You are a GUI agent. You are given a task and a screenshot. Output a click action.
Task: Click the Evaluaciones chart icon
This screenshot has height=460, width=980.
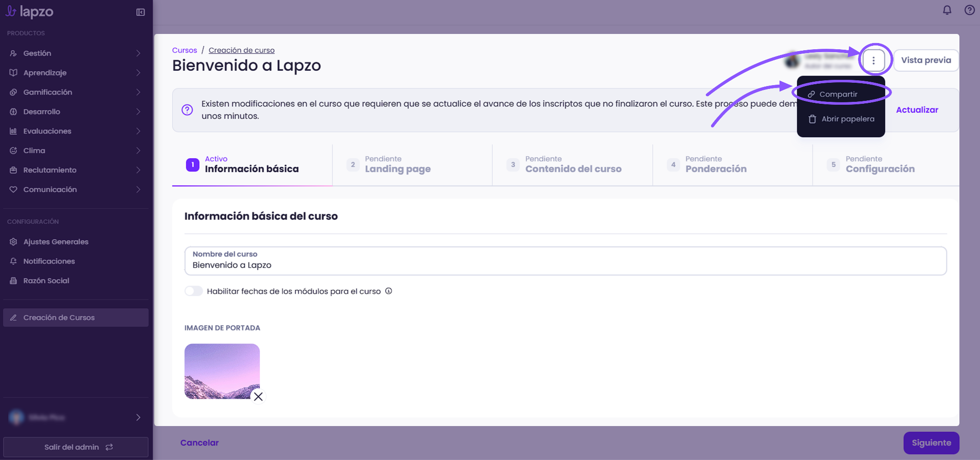13,131
